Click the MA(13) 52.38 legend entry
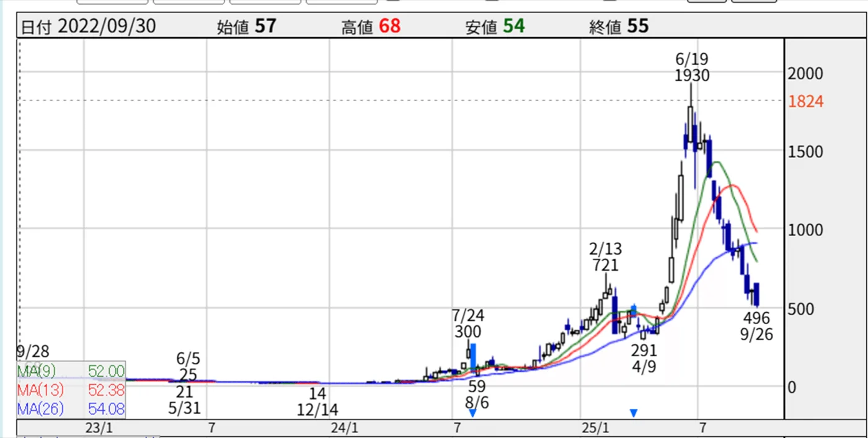 coord(71,390)
